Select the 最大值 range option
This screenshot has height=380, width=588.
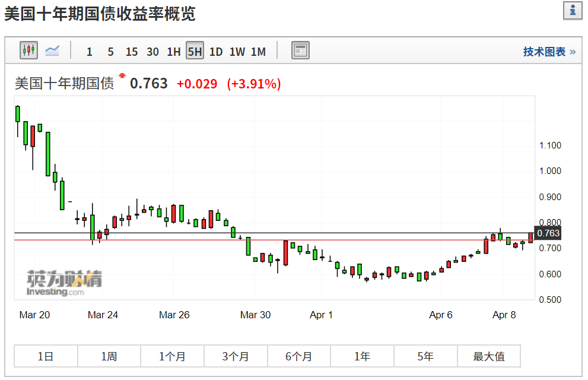pos(488,356)
